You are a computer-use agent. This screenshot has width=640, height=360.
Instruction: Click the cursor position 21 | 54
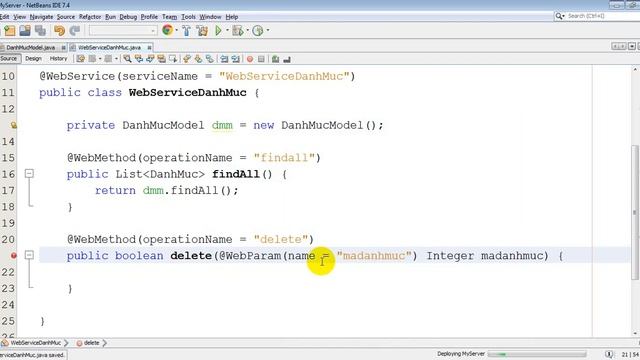[x=630, y=354]
